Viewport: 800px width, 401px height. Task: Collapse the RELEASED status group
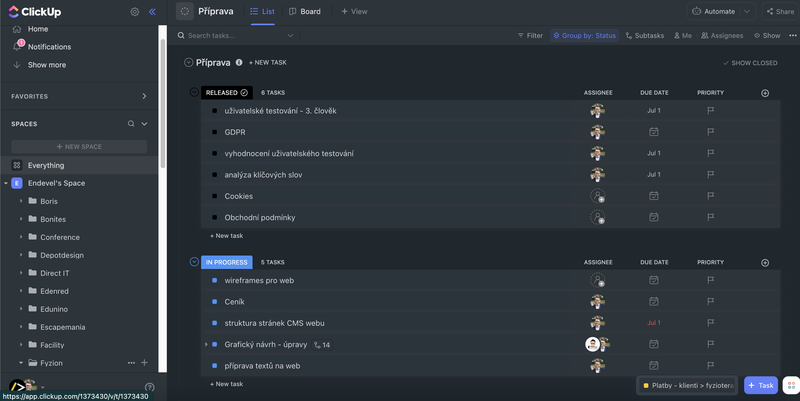pyautogui.click(x=194, y=92)
